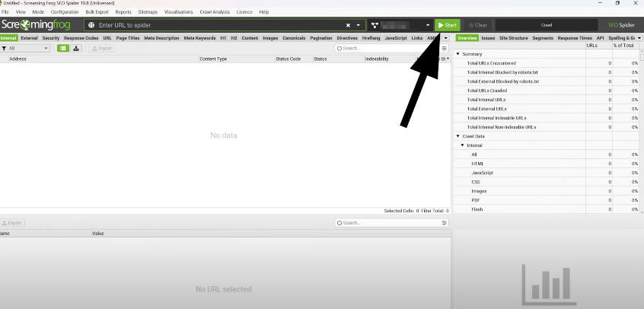Show more main tabs via overflow arrow
Screen dimensions: 644x309
point(446,38)
